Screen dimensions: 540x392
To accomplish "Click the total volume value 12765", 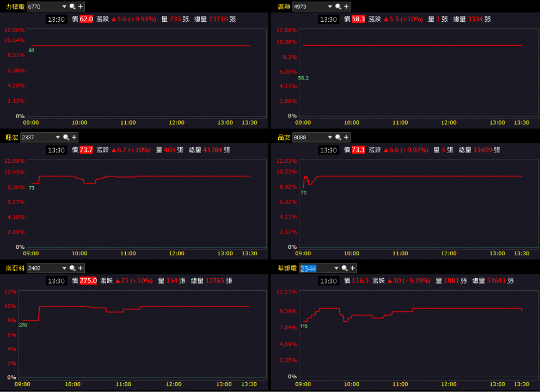I will tap(215, 281).
